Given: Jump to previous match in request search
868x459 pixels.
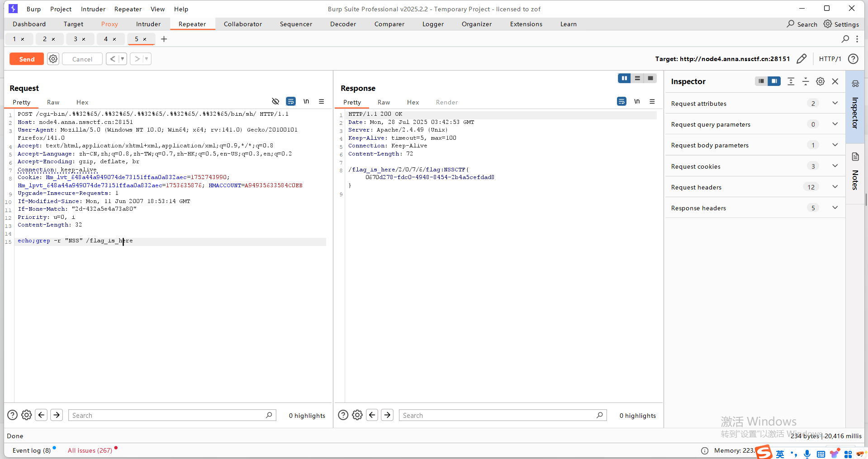Looking at the screenshot, I should [x=42, y=415].
